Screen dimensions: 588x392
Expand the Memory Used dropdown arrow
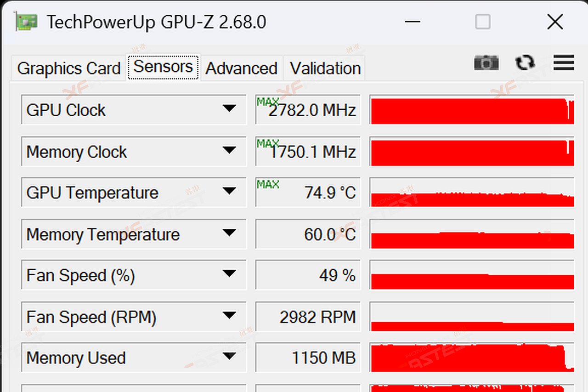[229, 356]
